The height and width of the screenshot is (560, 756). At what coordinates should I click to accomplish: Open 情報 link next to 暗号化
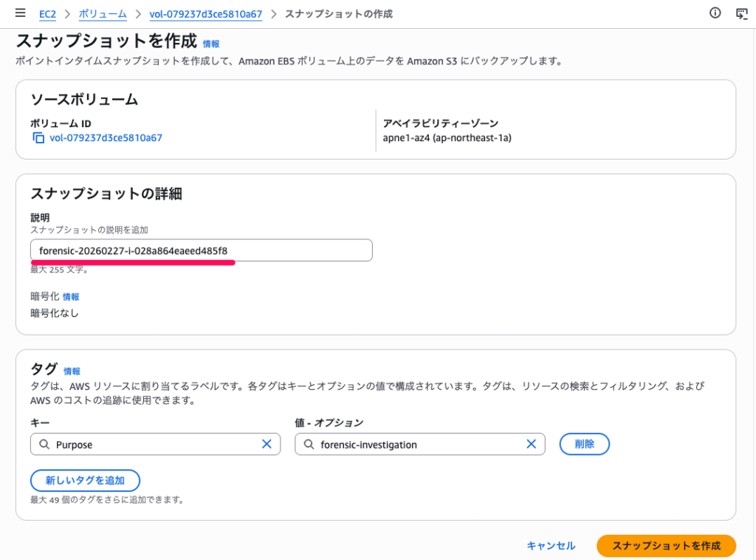(71, 296)
